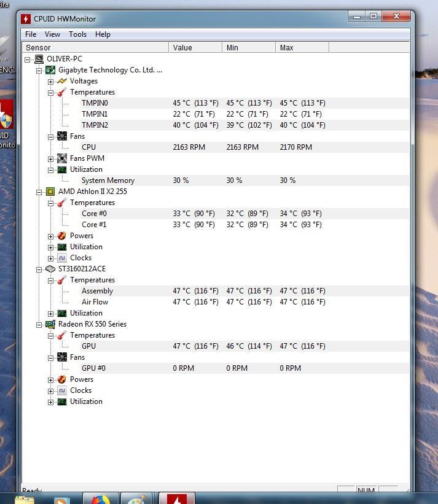Select the TMPIN0 row
Screen dimensions: 438x504
(216, 103)
